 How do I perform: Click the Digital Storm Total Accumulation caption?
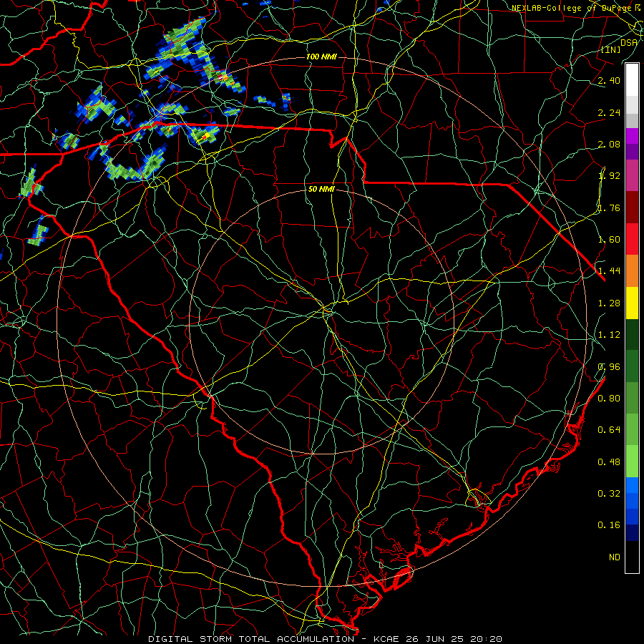tap(325, 639)
